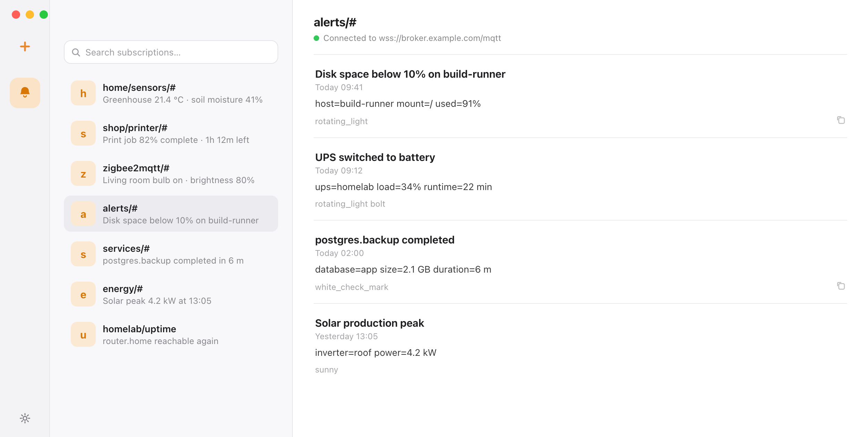Copy the postgres.backup completed message

[841, 286]
